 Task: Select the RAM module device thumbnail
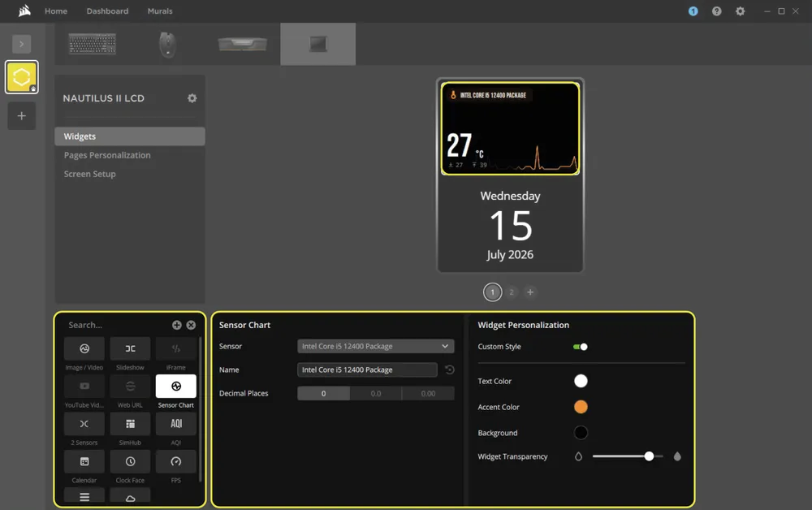click(x=242, y=44)
